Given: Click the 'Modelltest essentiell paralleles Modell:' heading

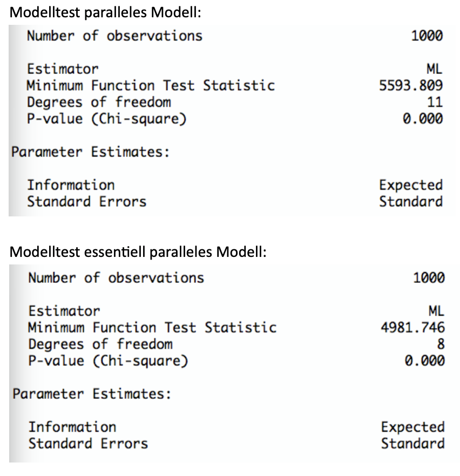Looking at the screenshot, I should 138,252.
